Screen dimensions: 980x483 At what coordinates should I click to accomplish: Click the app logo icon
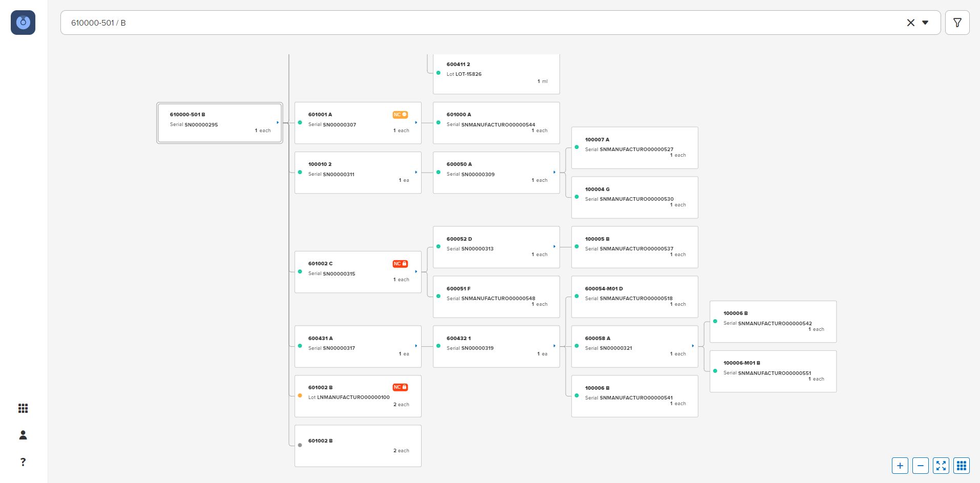[23, 23]
